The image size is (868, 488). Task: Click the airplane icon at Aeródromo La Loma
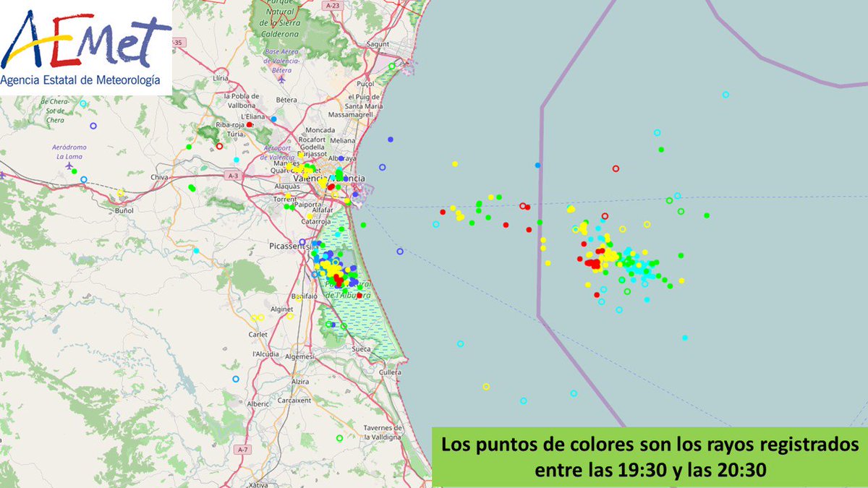point(69,166)
